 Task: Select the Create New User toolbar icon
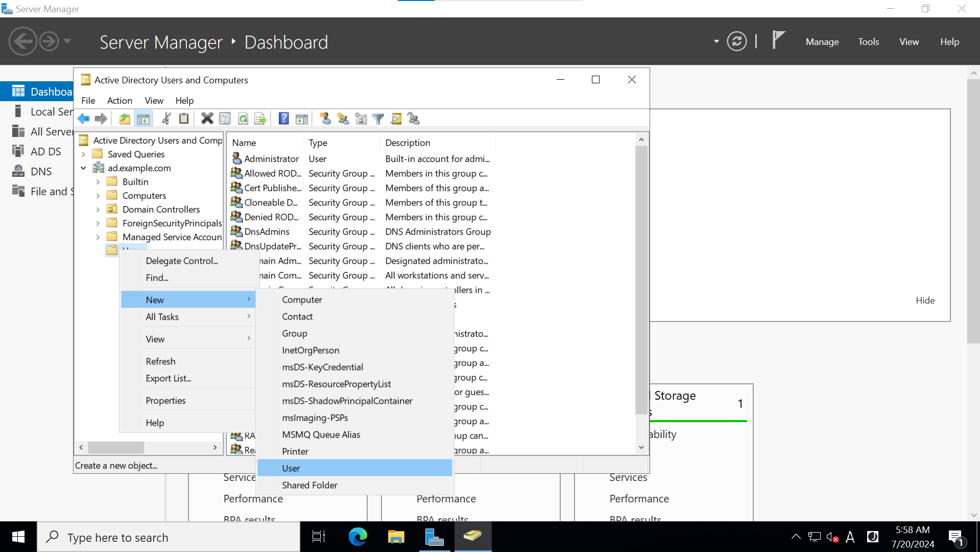[x=324, y=118]
